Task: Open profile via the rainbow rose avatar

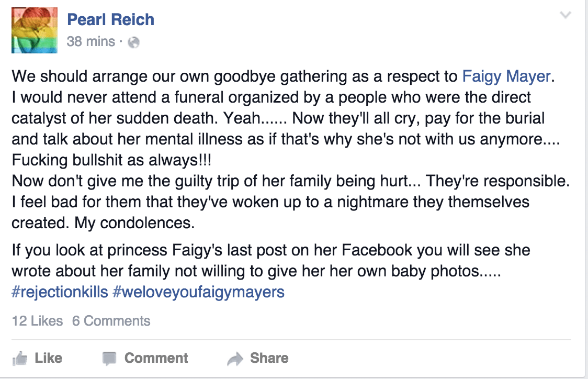Action: [x=33, y=30]
